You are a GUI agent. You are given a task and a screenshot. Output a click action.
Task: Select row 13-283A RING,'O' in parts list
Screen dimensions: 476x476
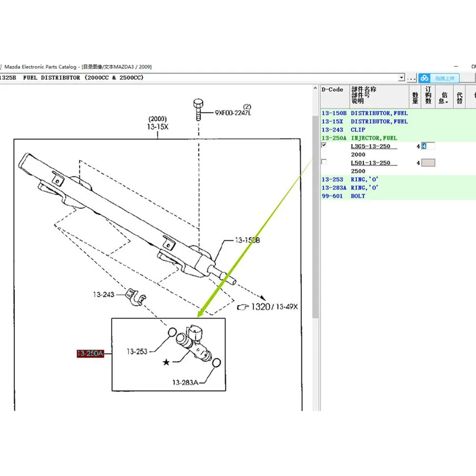tap(398, 188)
